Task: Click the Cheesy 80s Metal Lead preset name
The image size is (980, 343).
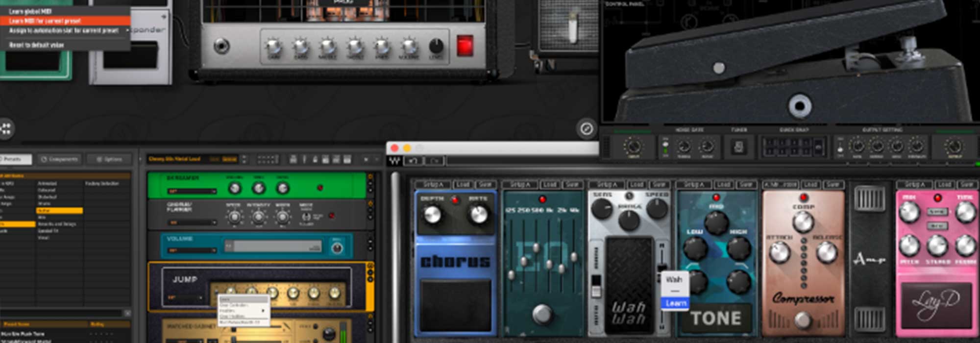Action: tap(175, 159)
